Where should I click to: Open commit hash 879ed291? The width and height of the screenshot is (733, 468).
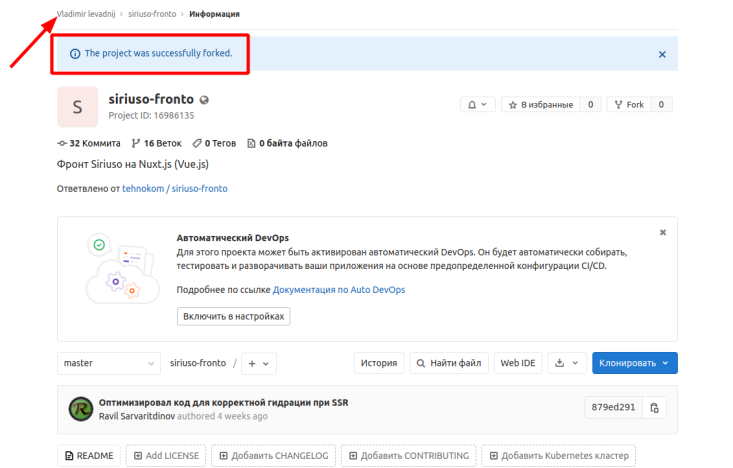click(x=613, y=408)
